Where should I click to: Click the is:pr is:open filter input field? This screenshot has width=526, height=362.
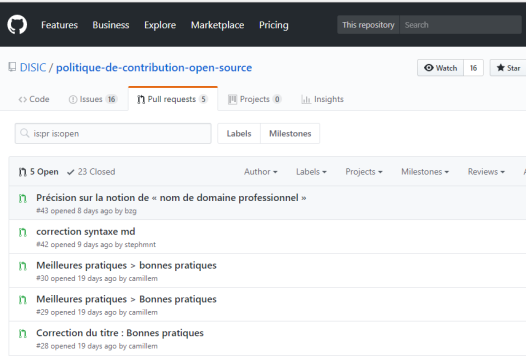pyautogui.click(x=113, y=134)
